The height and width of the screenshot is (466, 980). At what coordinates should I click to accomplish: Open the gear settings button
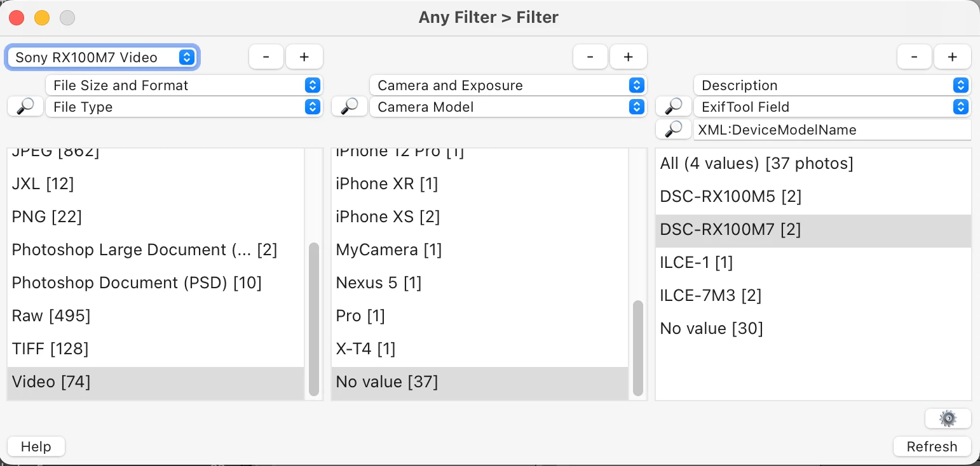[x=948, y=418]
